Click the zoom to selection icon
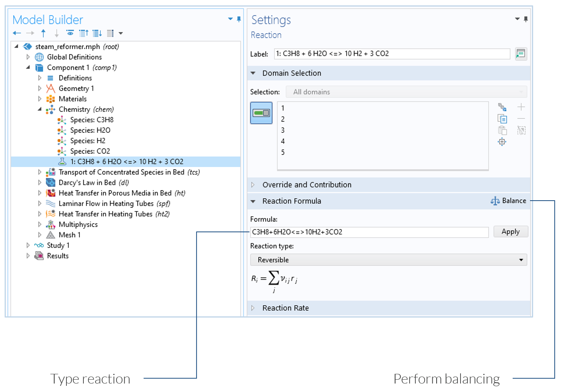This screenshot has width=564, height=392. [x=502, y=142]
